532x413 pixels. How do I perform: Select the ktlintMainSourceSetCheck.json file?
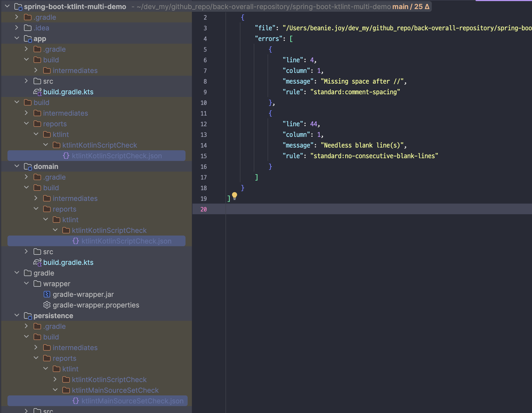pos(132,400)
